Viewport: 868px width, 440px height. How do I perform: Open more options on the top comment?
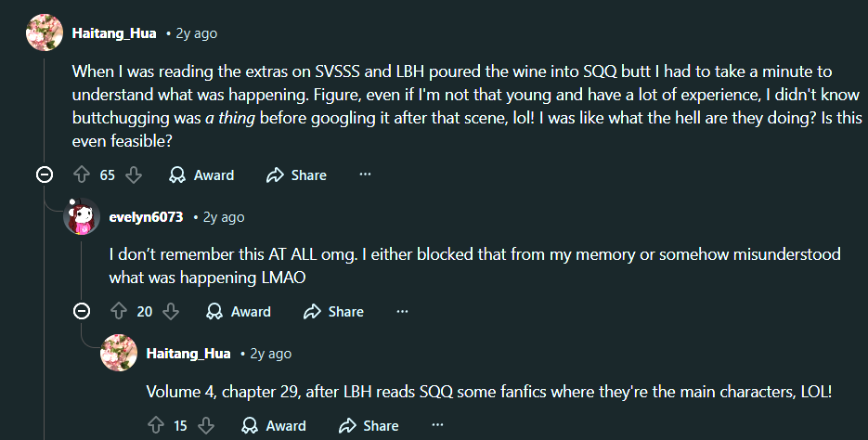[365, 175]
